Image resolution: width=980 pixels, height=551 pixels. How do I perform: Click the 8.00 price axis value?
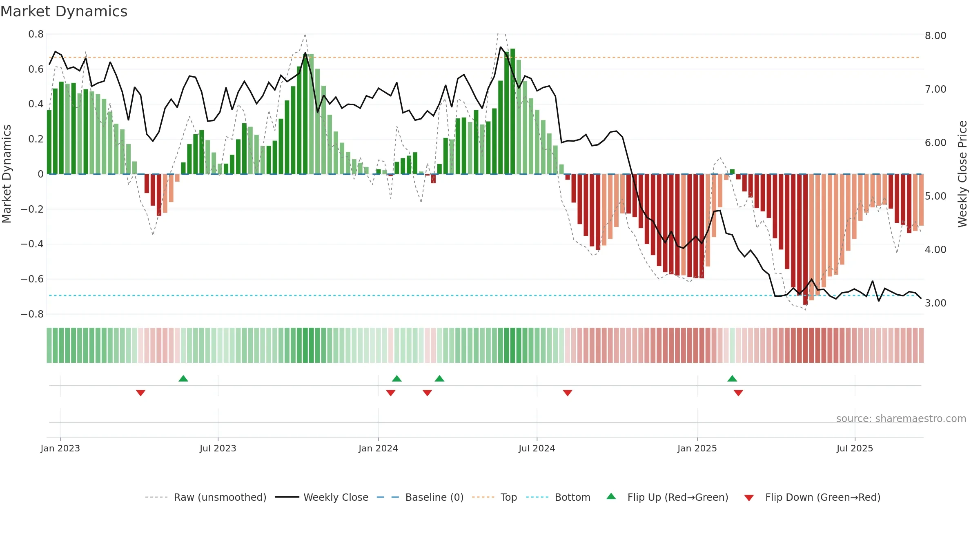point(935,36)
